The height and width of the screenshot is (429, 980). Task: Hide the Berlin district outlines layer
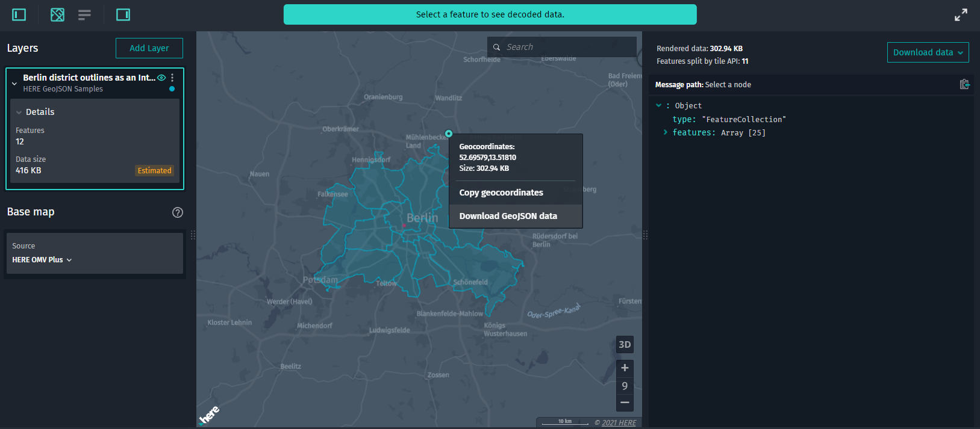[161, 78]
